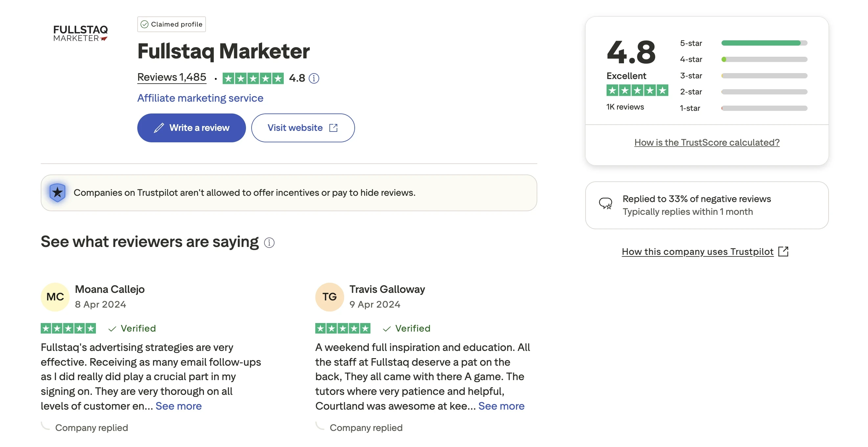Click the info icon beside reviewers heading
The image size is (868, 447).
coord(269,242)
